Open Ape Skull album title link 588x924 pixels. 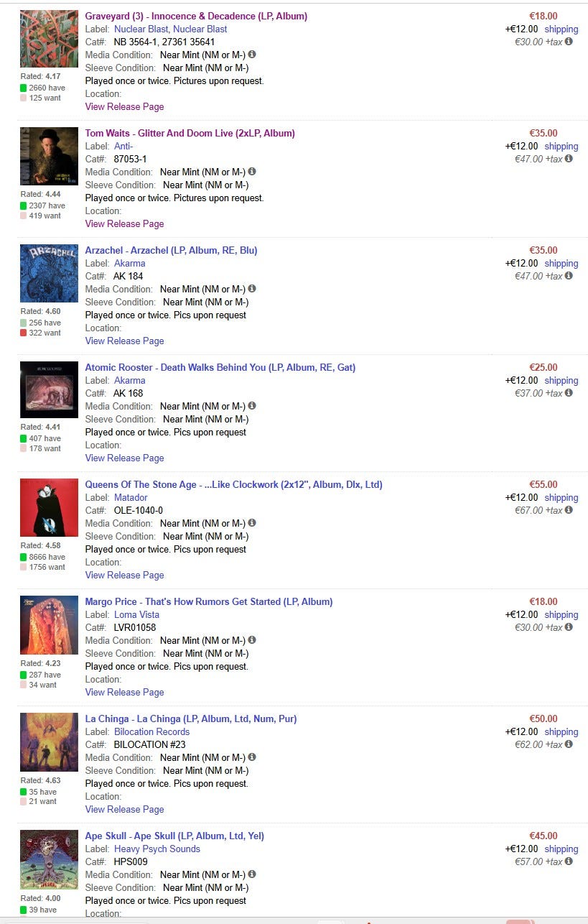(x=174, y=836)
